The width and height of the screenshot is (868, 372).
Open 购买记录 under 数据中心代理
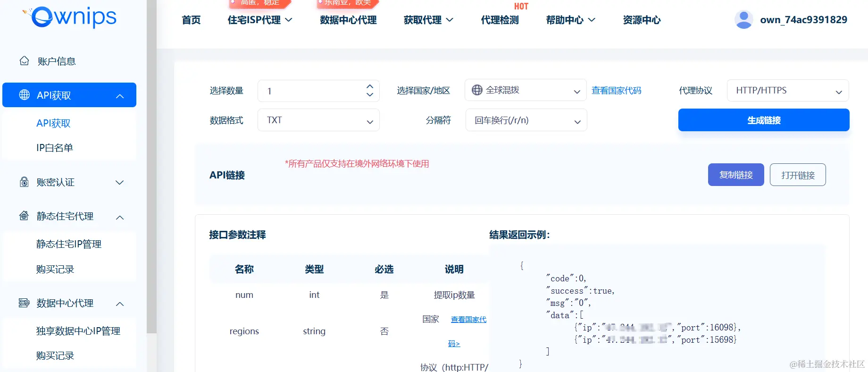(x=55, y=355)
